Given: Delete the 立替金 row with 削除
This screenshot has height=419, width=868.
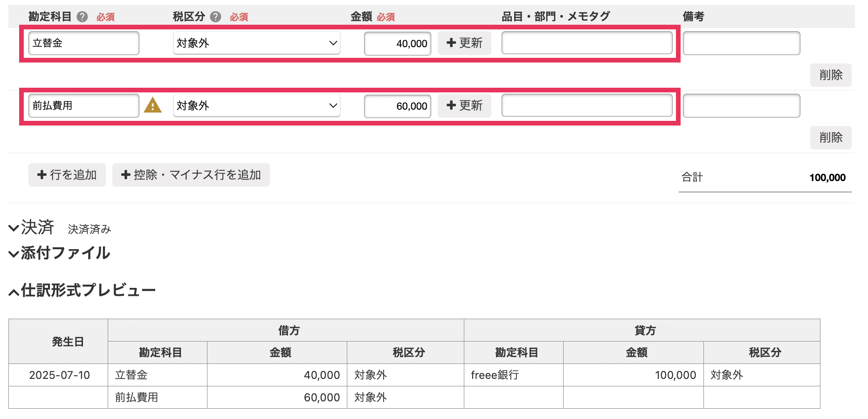Looking at the screenshot, I should pos(831,75).
